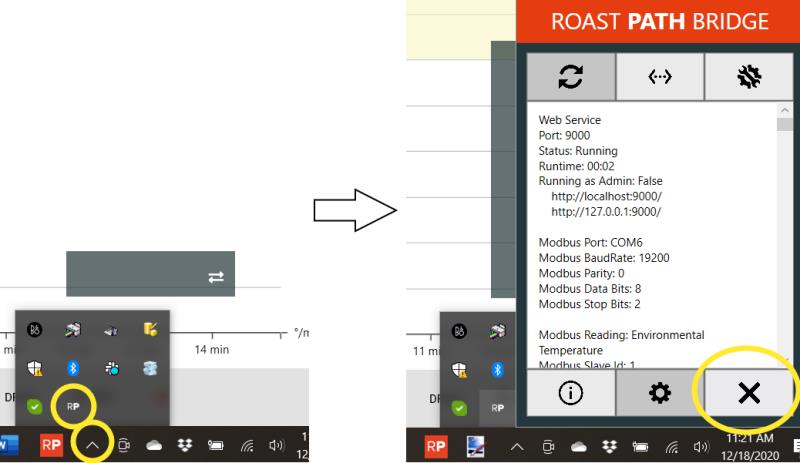
Task: Click the 'Status: Running' line
Action: pyautogui.click(x=578, y=151)
